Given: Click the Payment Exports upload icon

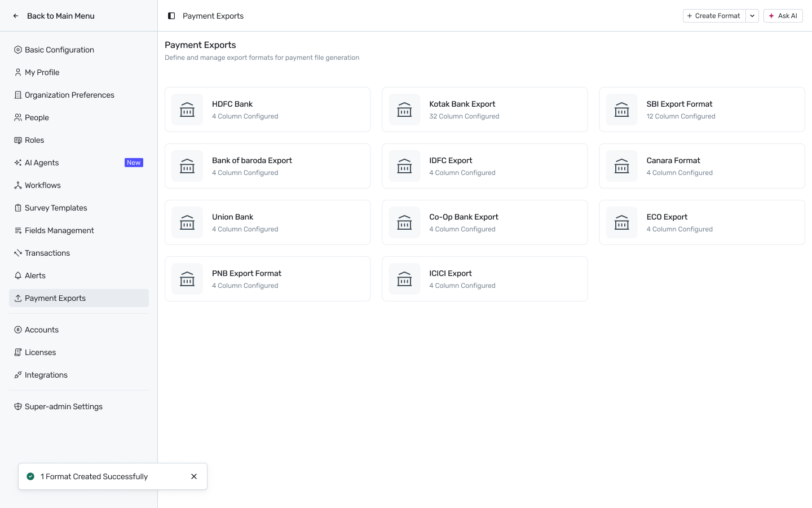Looking at the screenshot, I should 18,298.
